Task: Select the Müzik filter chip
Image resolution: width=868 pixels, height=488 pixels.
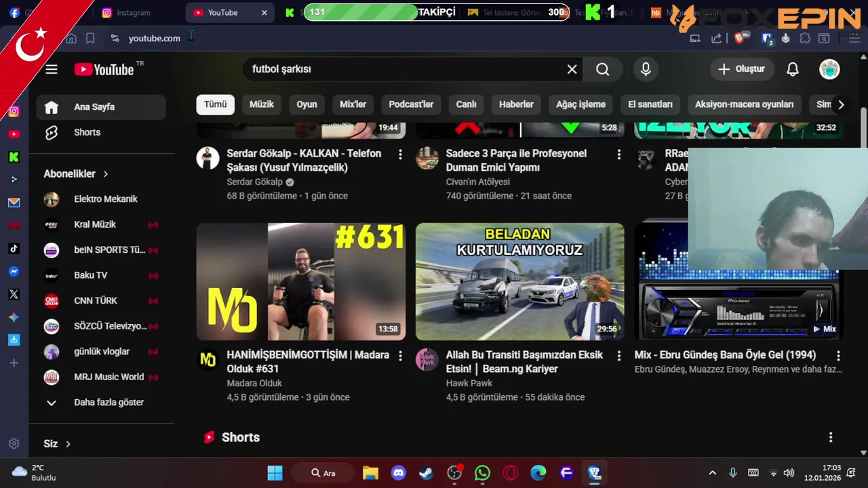Action: click(x=262, y=104)
